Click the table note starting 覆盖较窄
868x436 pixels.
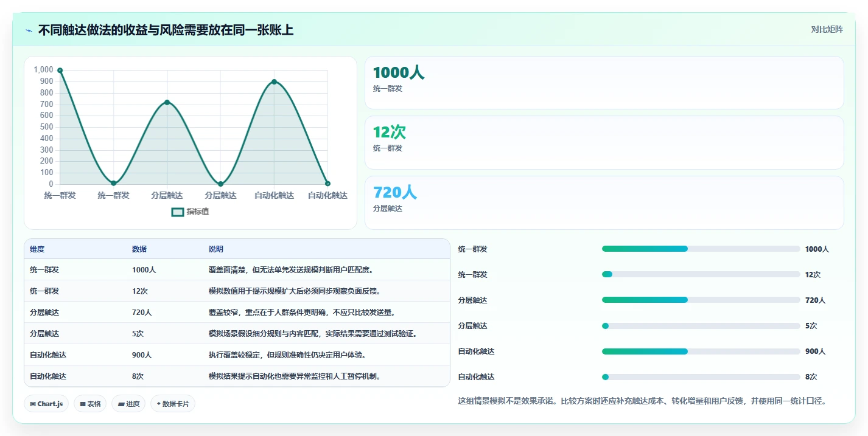point(303,313)
